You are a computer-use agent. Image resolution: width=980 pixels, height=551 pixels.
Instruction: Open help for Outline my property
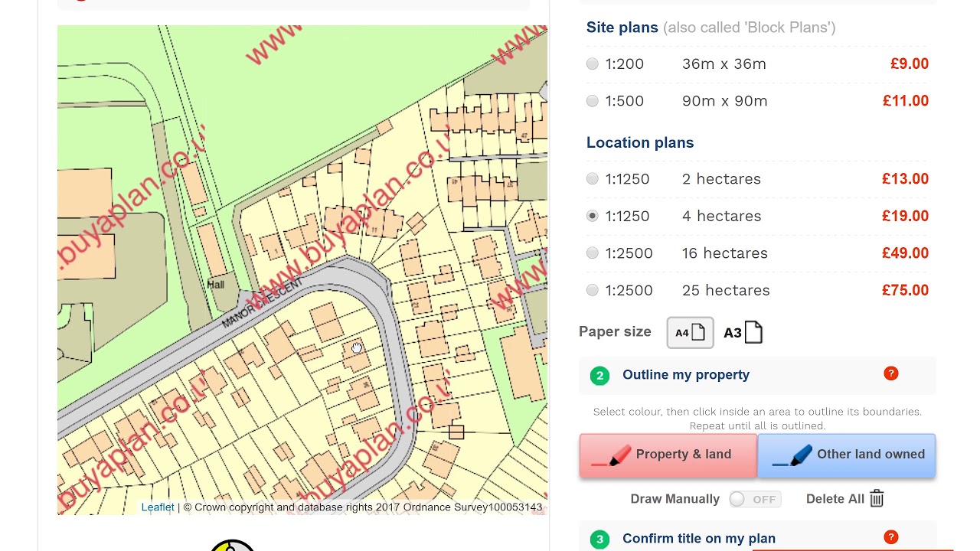pyautogui.click(x=890, y=373)
